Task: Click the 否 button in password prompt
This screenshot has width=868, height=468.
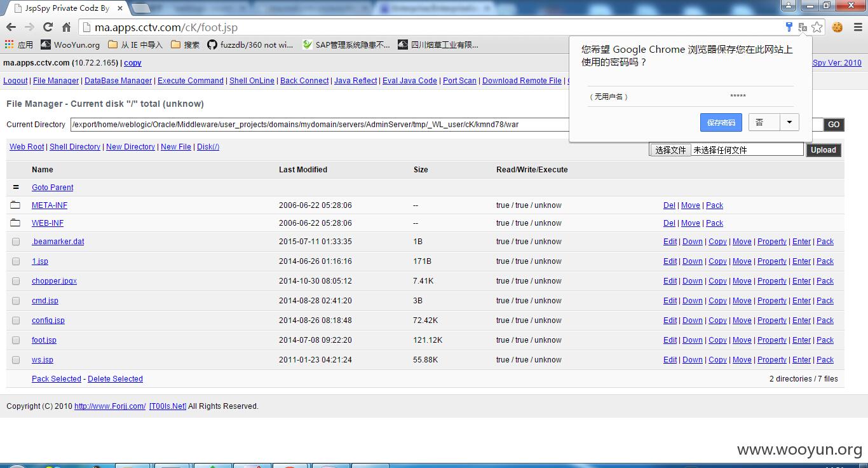Action: pos(764,122)
